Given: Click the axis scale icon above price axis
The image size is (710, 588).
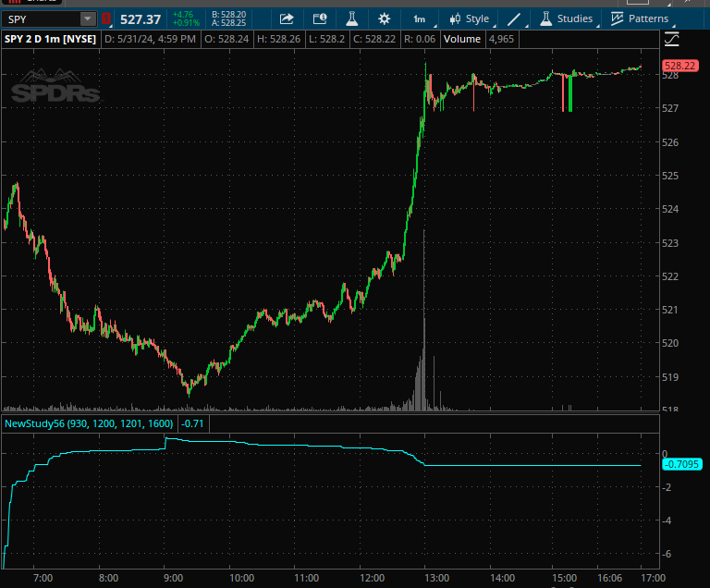Looking at the screenshot, I should click(x=671, y=39).
